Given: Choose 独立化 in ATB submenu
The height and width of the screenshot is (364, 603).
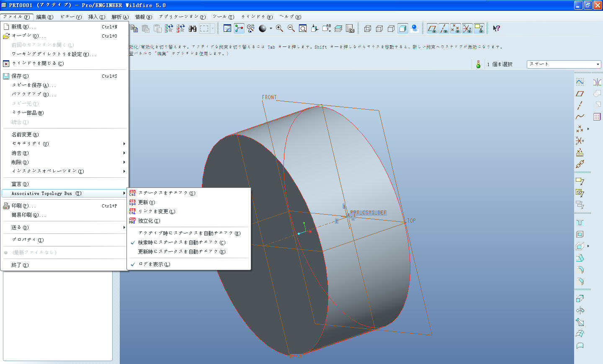Looking at the screenshot, I should [189, 220].
